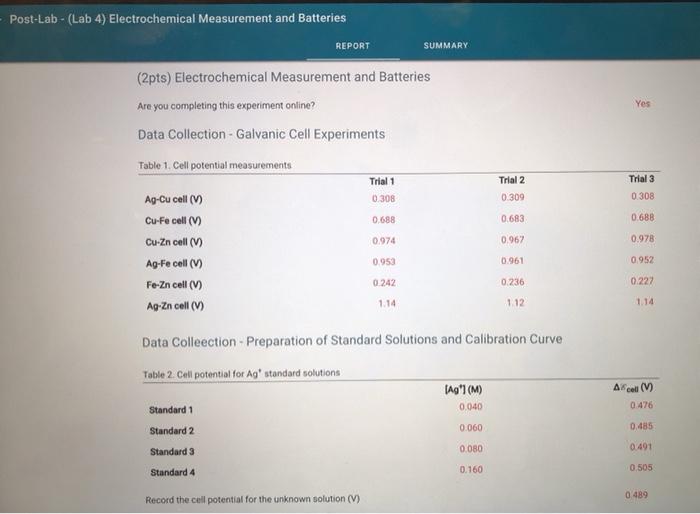This screenshot has width=700, height=514.
Task: Click Ag-Cu Trial 1 value 0.308
Action: [x=383, y=198]
